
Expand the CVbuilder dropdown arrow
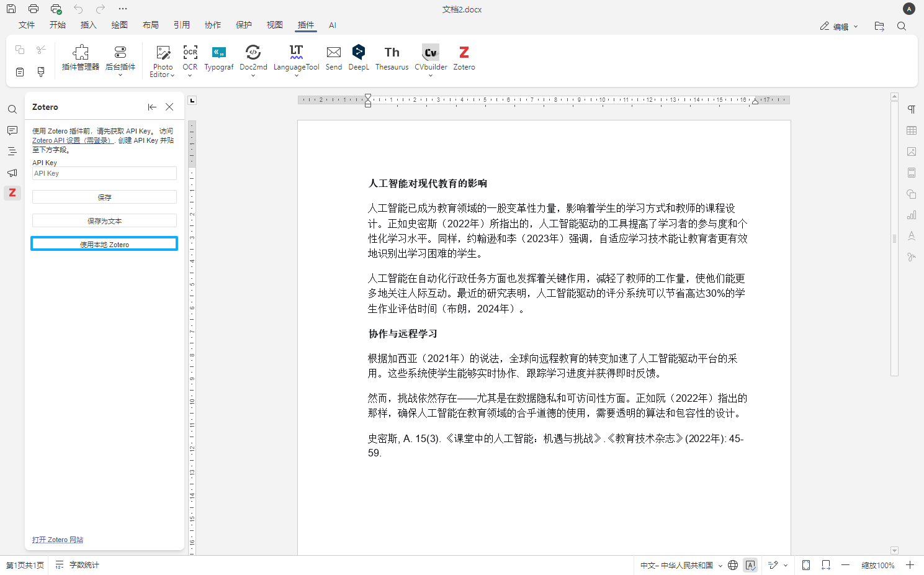click(430, 76)
